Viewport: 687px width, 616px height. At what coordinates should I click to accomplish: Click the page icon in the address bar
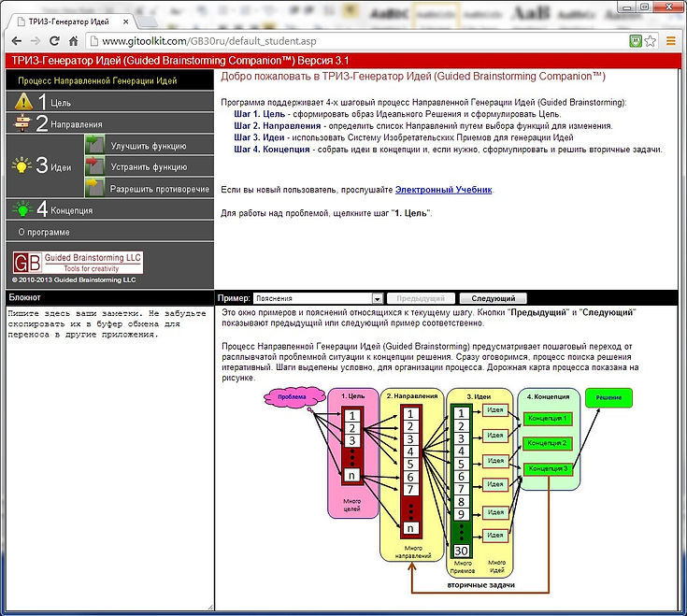click(93, 41)
